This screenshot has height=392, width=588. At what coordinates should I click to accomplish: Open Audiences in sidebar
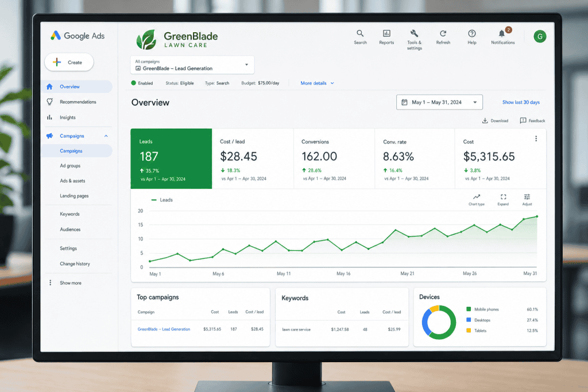70,230
